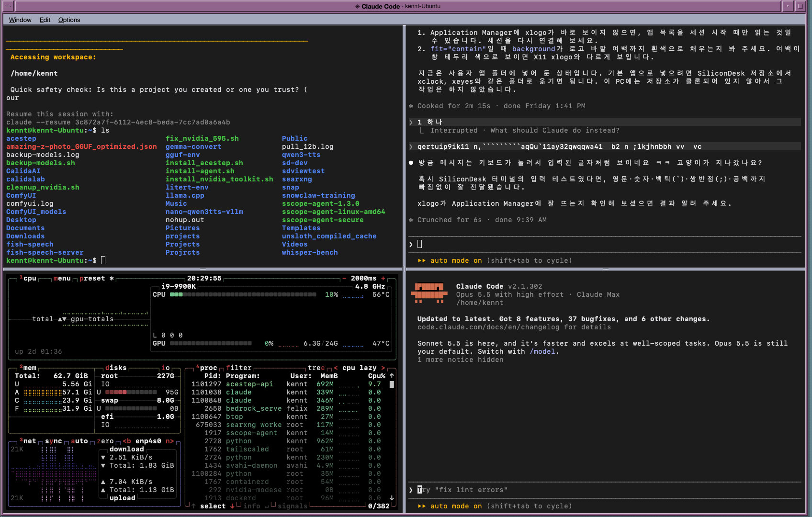Image resolution: width=812 pixels, height=517 pixels.
Task: Click the select down arrow in the proc footer
Action: click(x=232, y=506)
